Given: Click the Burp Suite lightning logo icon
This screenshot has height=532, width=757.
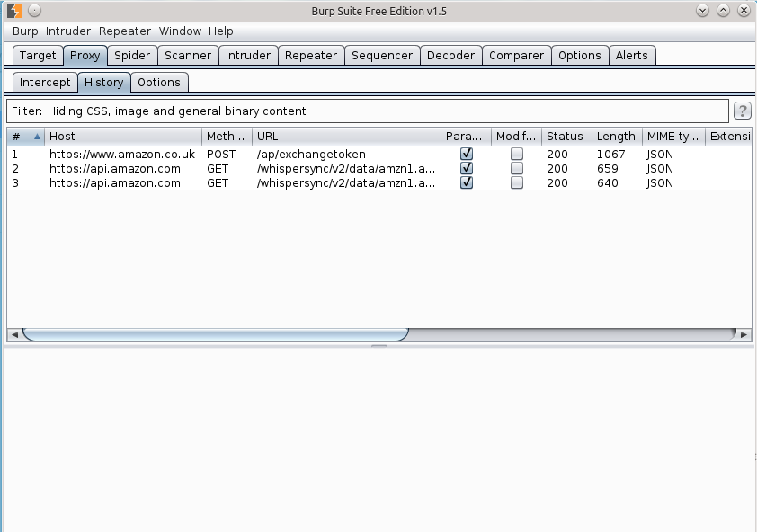Looking at the screenshot, I should pyautogui.click(x=14, y=10).
